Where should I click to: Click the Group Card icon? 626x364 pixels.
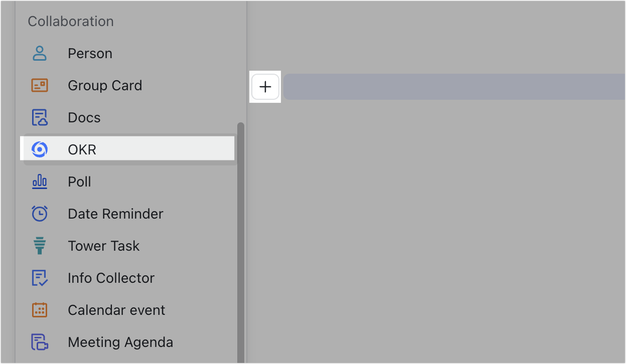[x=39, y=85]
